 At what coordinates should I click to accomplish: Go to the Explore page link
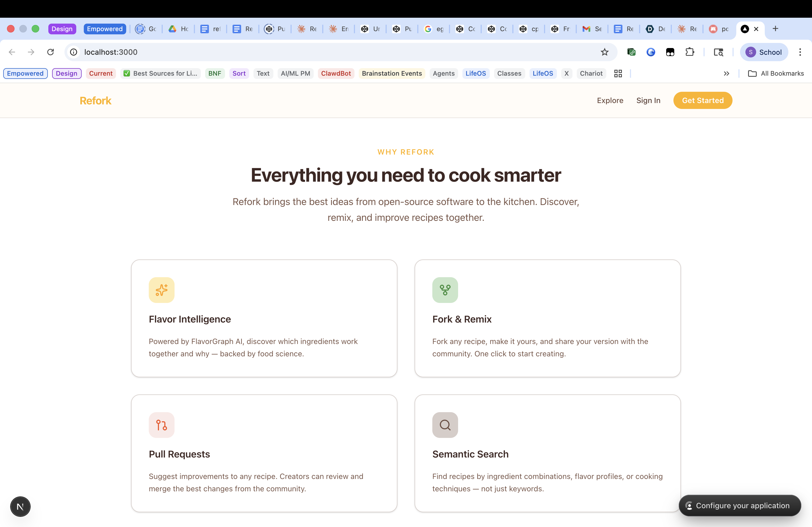[610, 101]
